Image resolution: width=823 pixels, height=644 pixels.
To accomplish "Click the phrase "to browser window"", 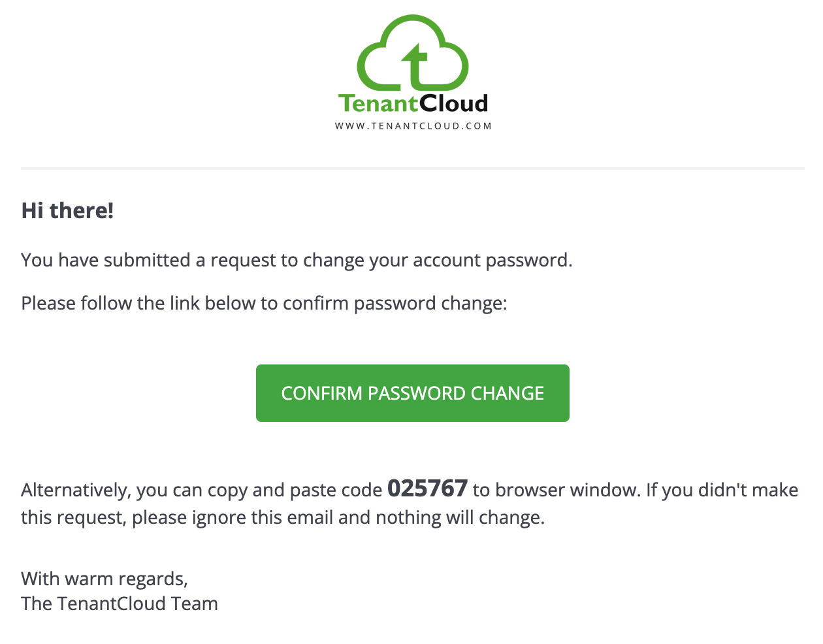I will 557,491.
